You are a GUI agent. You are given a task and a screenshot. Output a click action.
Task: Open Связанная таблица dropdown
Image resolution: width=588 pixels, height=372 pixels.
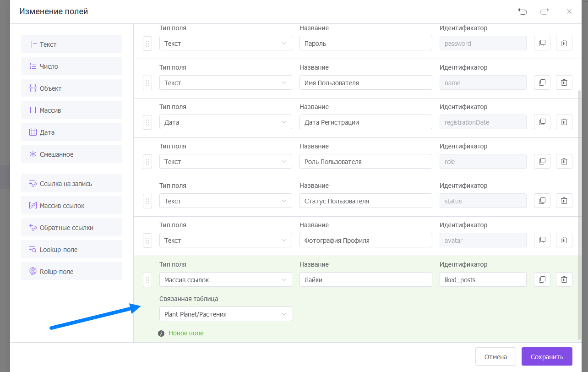(x=226, y=314)
